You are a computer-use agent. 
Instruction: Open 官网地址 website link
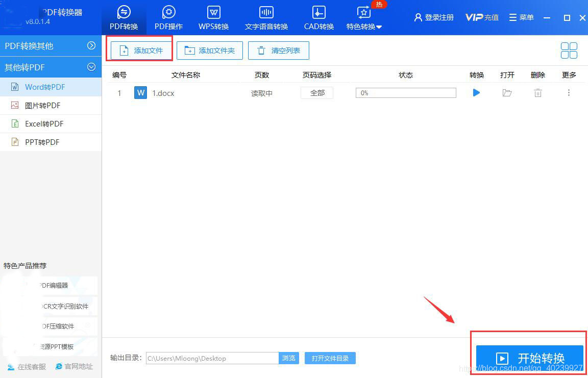[x=74, y=366]
